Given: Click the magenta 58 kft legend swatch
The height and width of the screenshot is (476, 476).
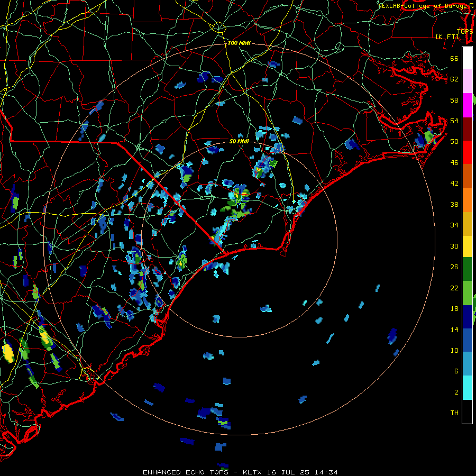Looking at the screenshot, I should pyautogui.click(x=467, y=105).
